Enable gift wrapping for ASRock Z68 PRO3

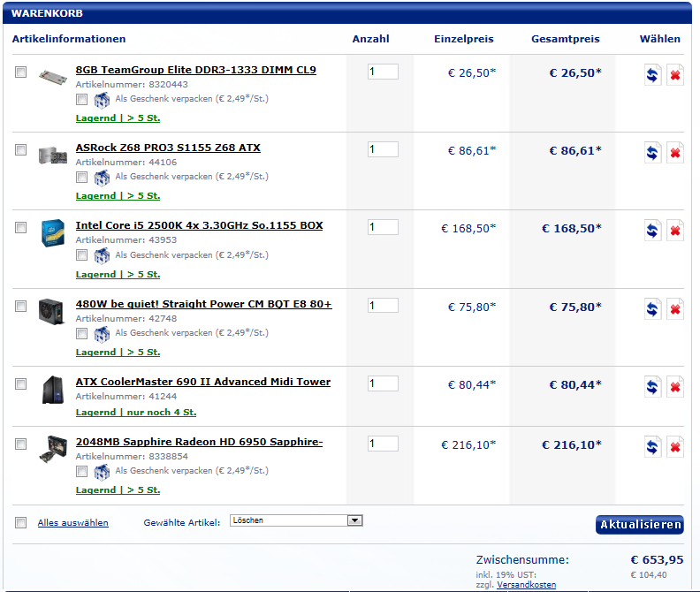81,178
